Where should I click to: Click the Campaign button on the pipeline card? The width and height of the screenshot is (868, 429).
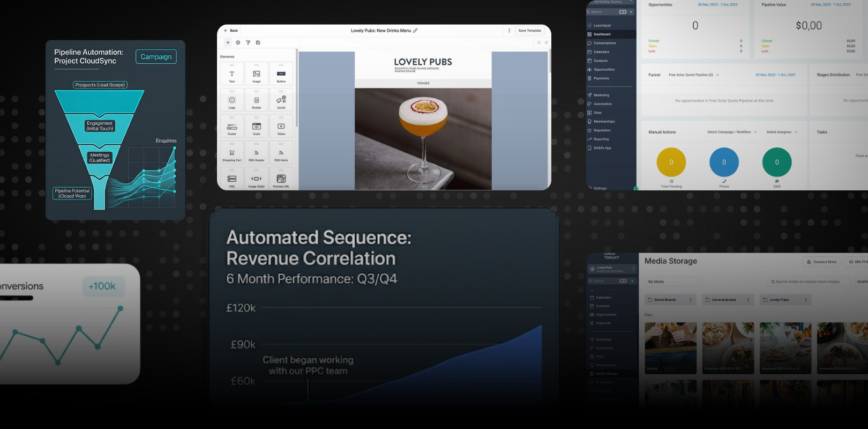[x=156, y=57]
